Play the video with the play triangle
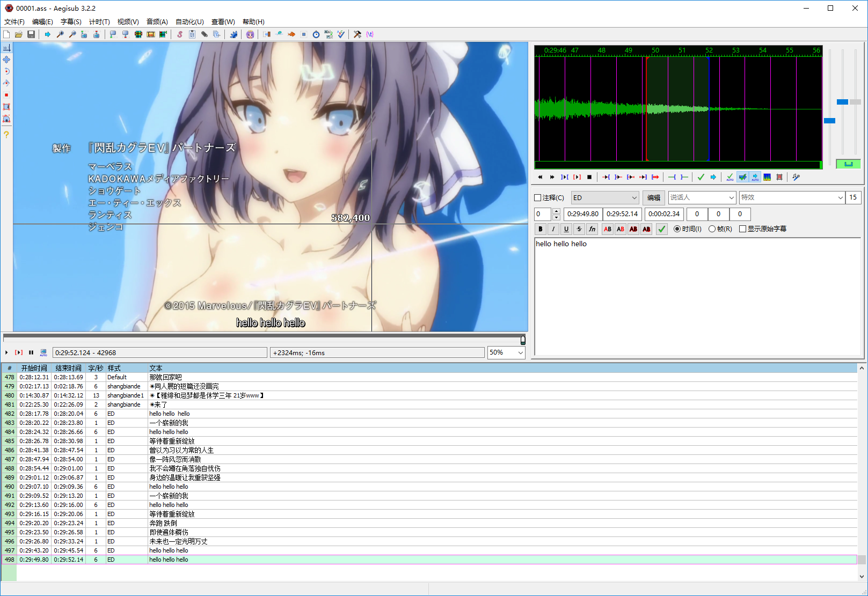This screenshot has height=596, width=868. pos(6,352)
